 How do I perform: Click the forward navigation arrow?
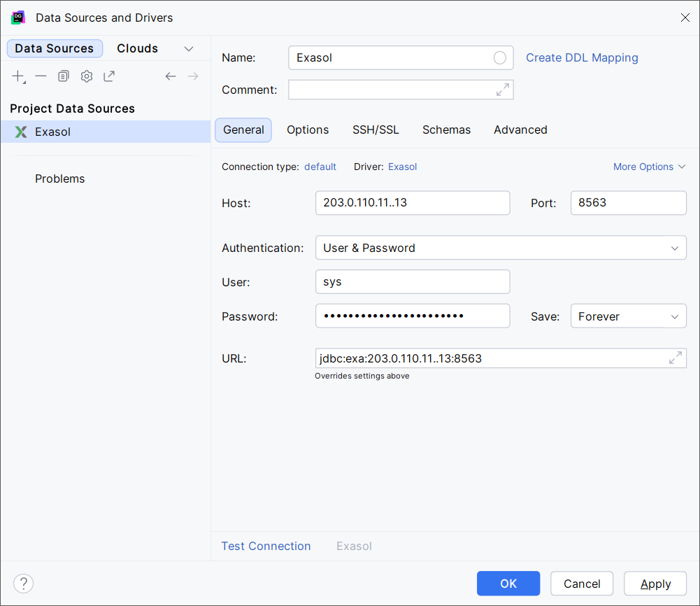coord(193,76)
